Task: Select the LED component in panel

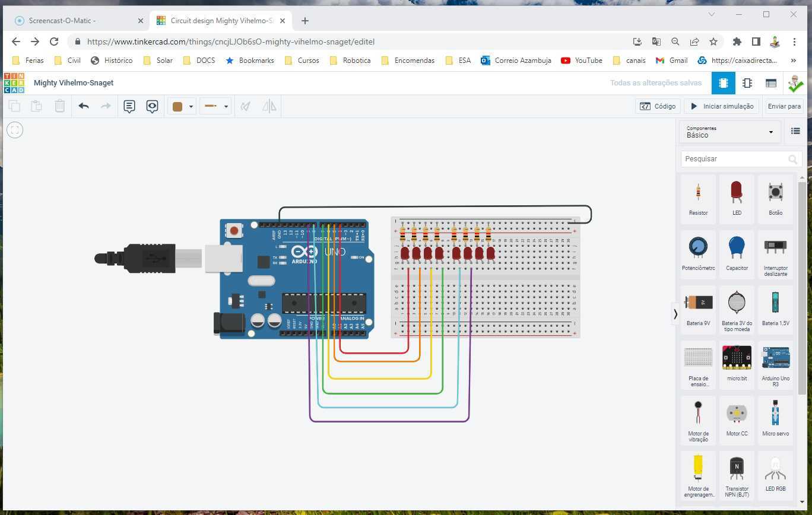Action: [x=737, y=198]
